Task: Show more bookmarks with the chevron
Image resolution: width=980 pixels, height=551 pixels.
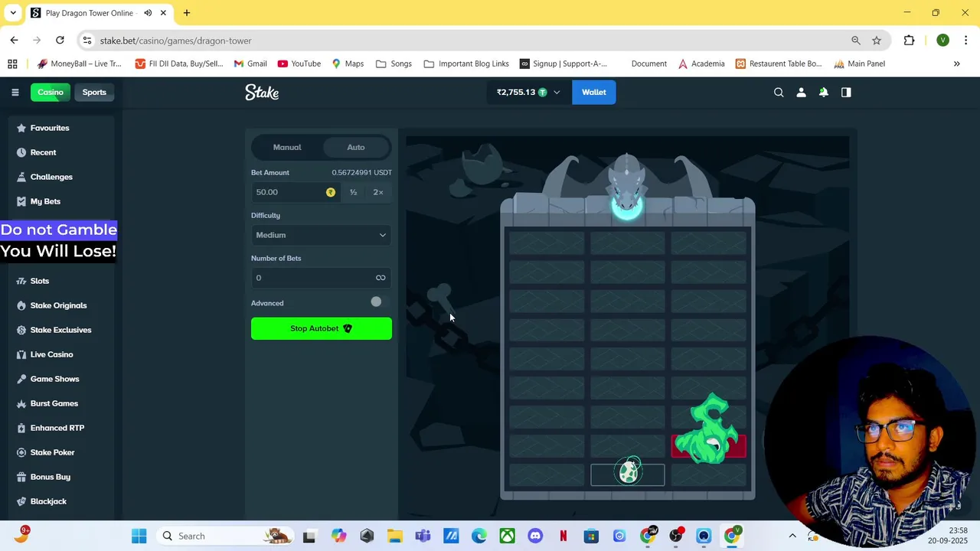Action: click(x=956, y=64)
